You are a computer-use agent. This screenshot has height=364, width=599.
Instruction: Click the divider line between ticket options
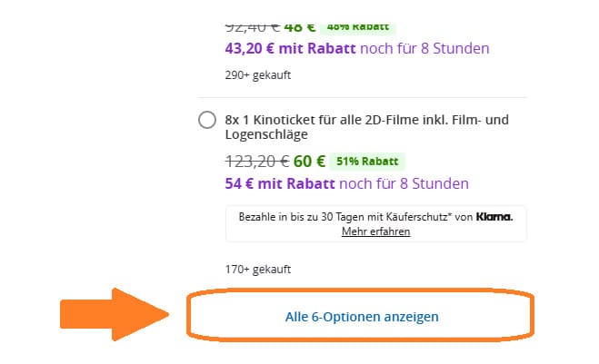pos(363,97)
